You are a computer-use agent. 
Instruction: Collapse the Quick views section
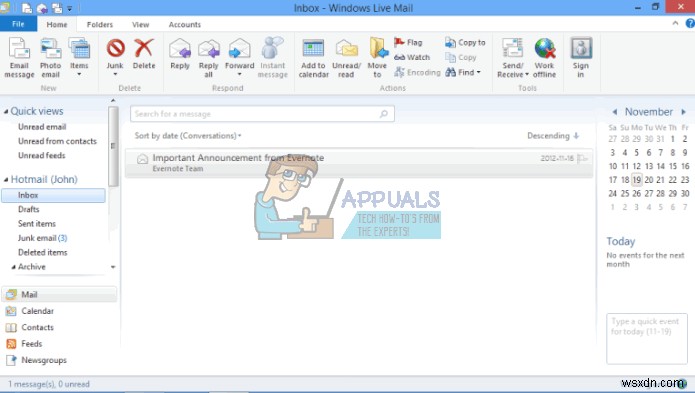[6, 112]
